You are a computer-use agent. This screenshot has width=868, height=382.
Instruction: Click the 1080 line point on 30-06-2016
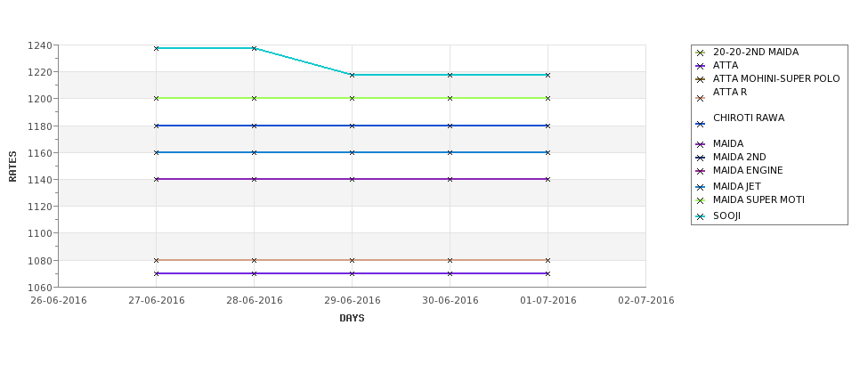pyautogui.click(x=450, y=260)
